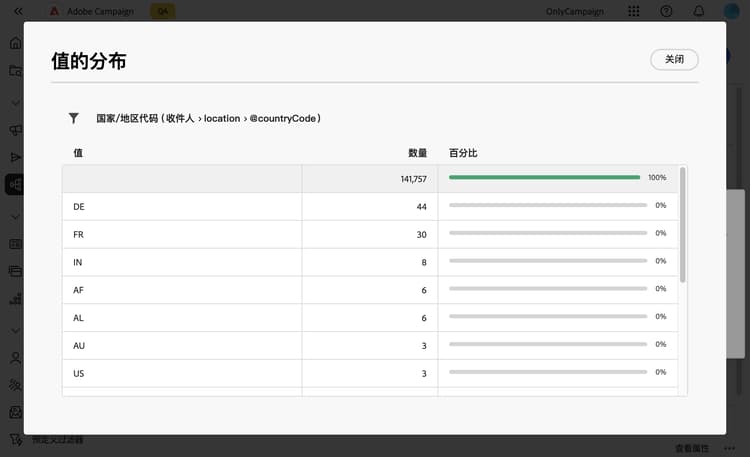The height and width of the screenshot is (457, 750).
Task: Expand the third sidebar section chevron
Action: click(x=15, y=331)
